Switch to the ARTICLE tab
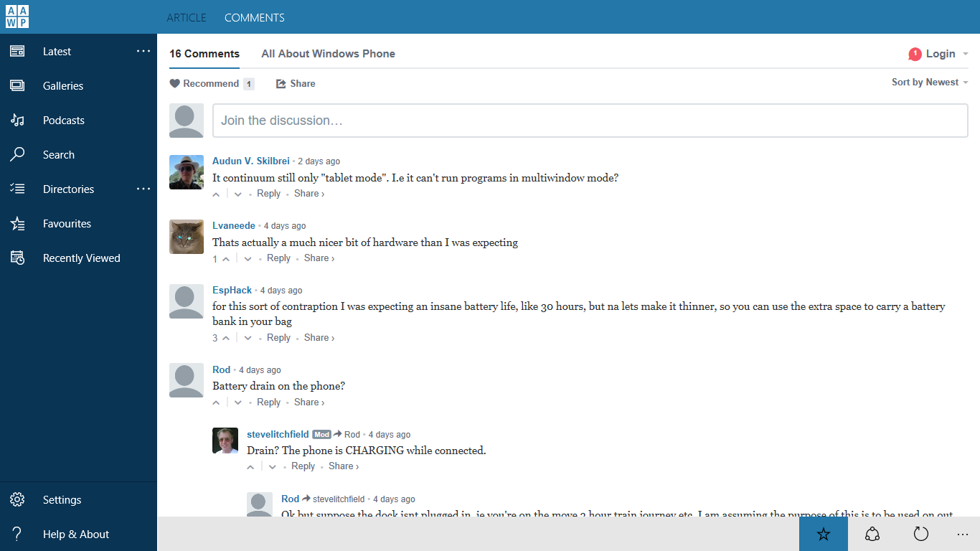Screen dimensions: 980x551 pyautogui.click(x=187, y=17)
